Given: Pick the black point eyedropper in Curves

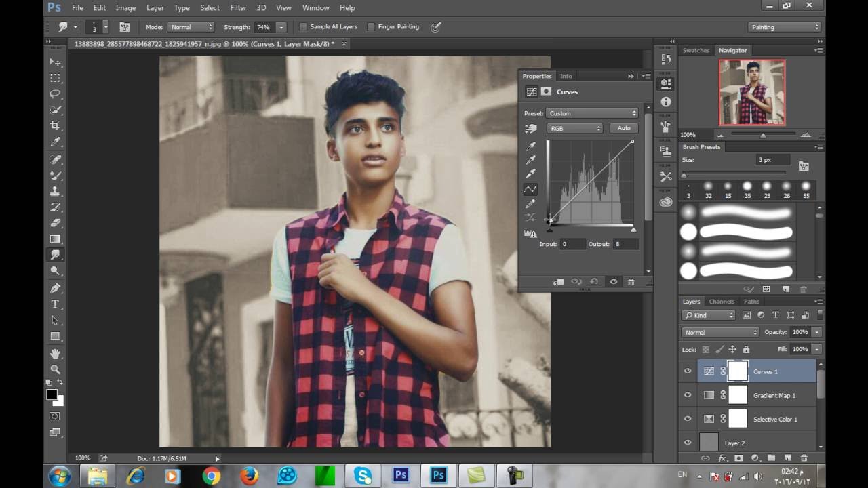Looking at the screenshot, I should (x=531, y=146).
